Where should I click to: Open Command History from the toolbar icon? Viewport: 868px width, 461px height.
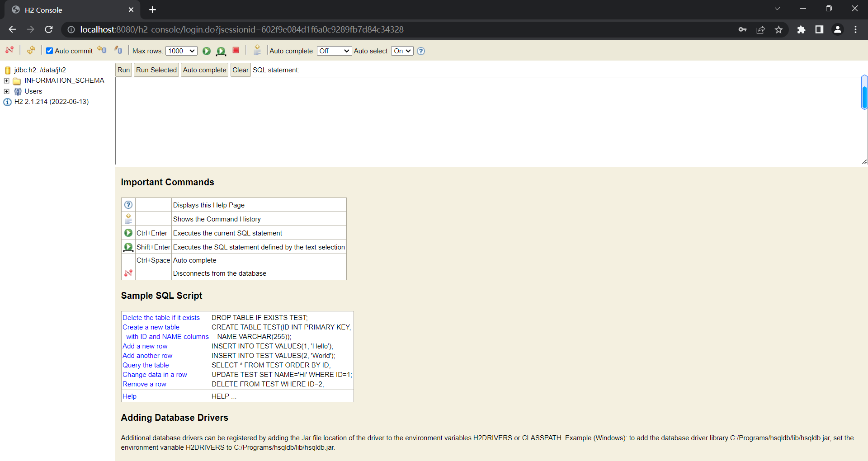click(x=257, y=50)
